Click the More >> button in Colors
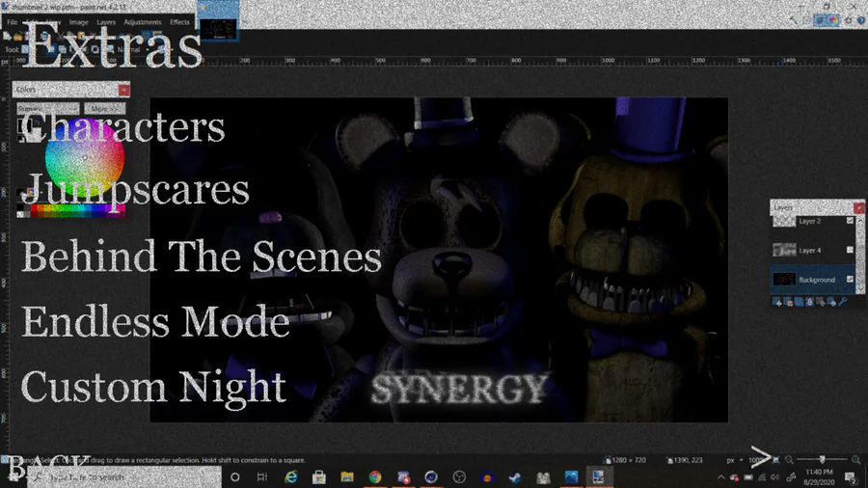 pos(104,108)
